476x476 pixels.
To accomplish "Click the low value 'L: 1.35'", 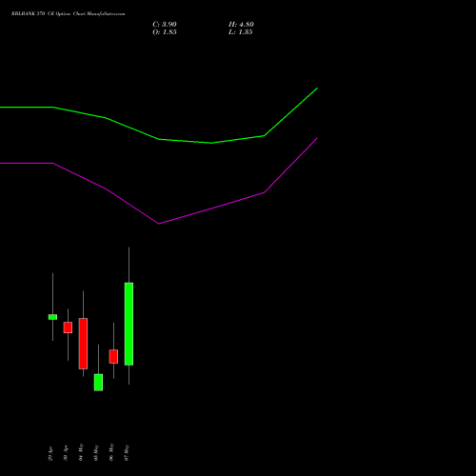I will pyautogui.click(x=241, y=32).
